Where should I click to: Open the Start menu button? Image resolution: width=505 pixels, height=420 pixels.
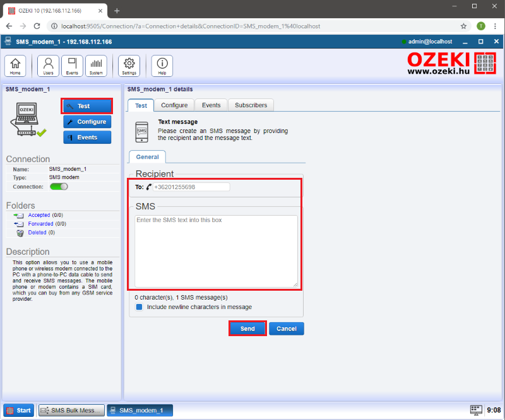click(19, 411)
